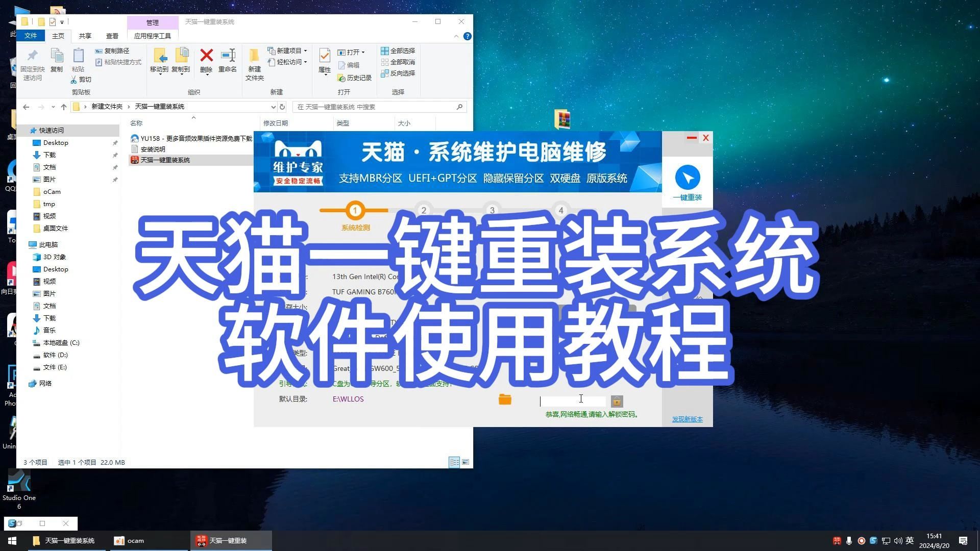Screen dimensions: 980x551
Task: Click the red Delete X icon
Action: pyautogui.click(x=206, y=55)
